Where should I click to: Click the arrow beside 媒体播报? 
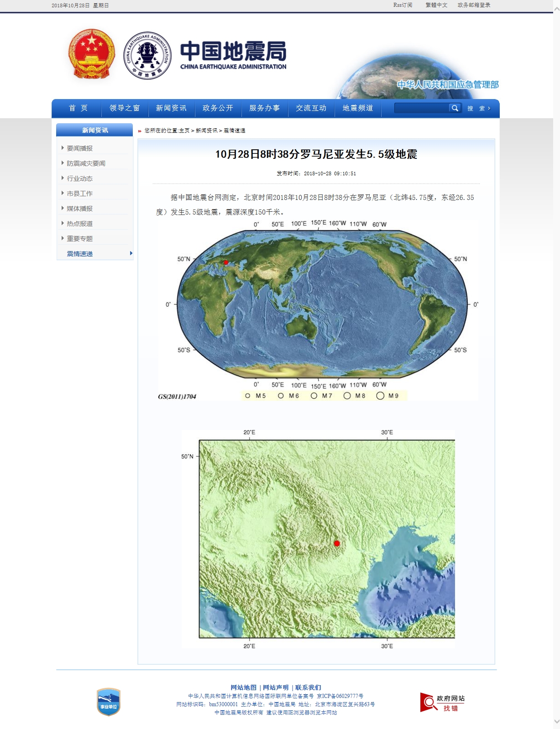[x=63, y=208]
